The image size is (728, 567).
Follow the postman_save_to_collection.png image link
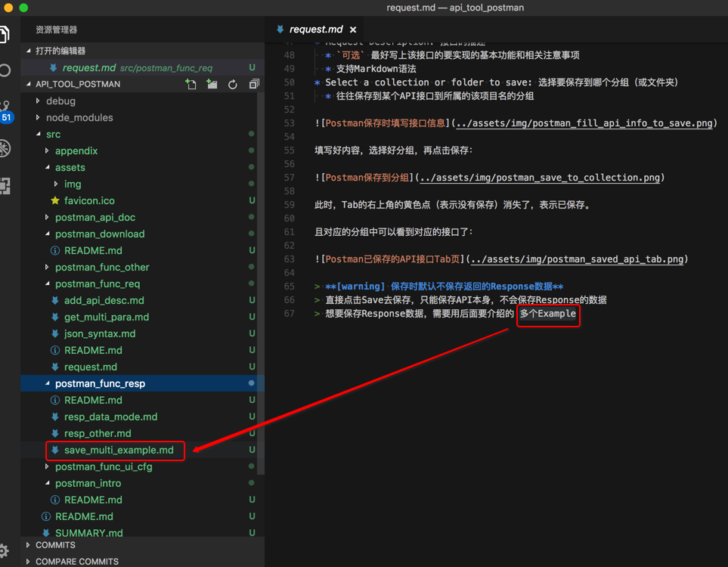541,178
